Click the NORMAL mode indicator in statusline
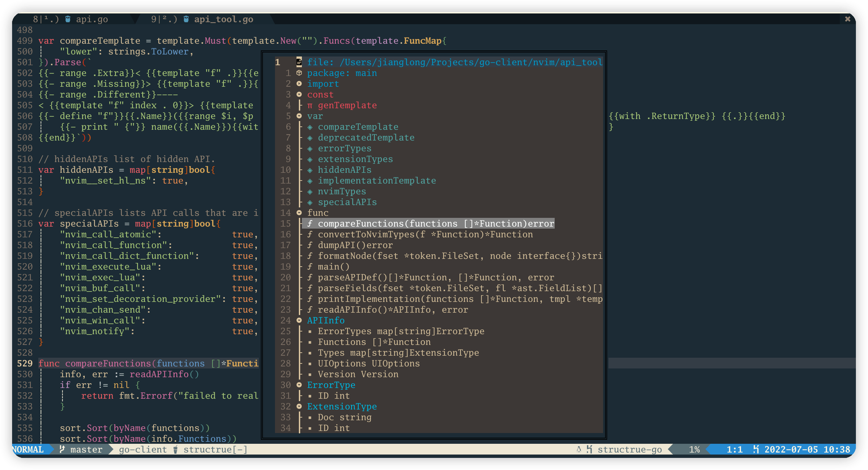This screenshot has height=470, width=868. click(x=28, y=449)
